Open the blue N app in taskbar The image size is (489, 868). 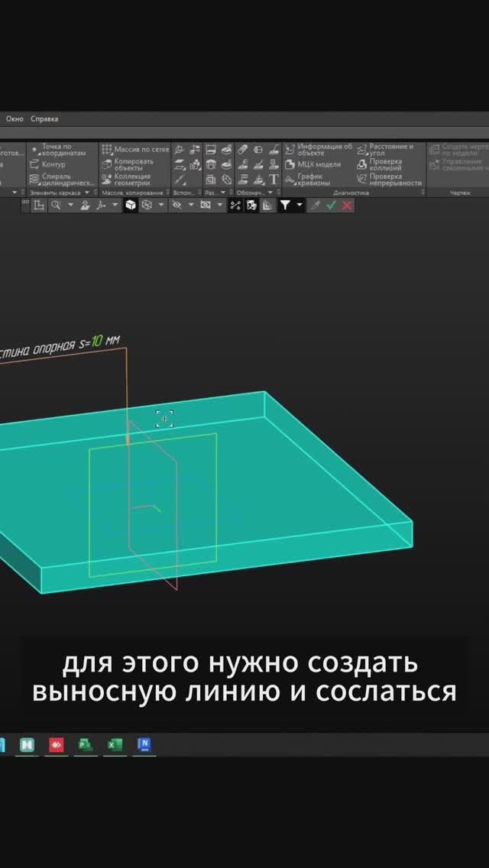point(144,744)
